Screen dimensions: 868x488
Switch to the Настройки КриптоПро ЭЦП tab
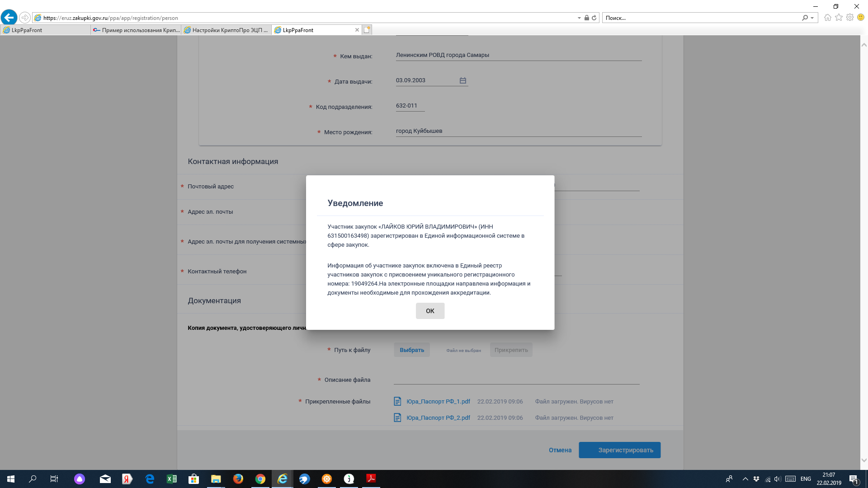[x=226, y=30]
